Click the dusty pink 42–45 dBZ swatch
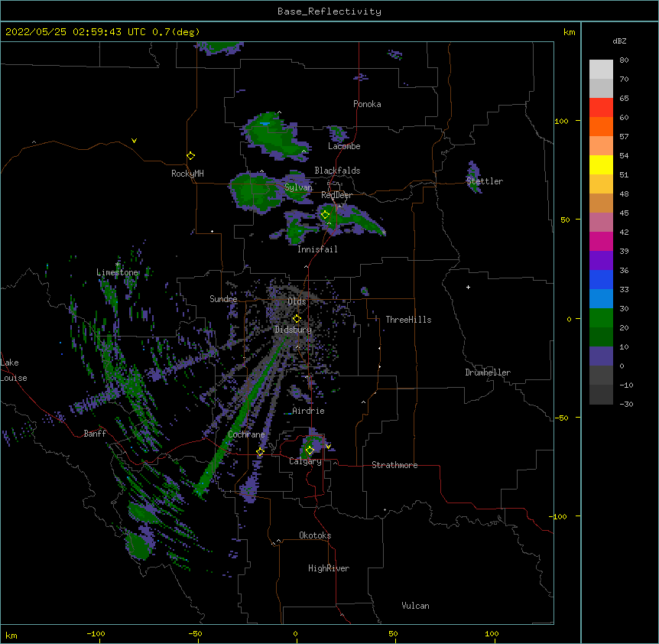Viewport: 659px width, 644px height. click(x=601, y=223)
